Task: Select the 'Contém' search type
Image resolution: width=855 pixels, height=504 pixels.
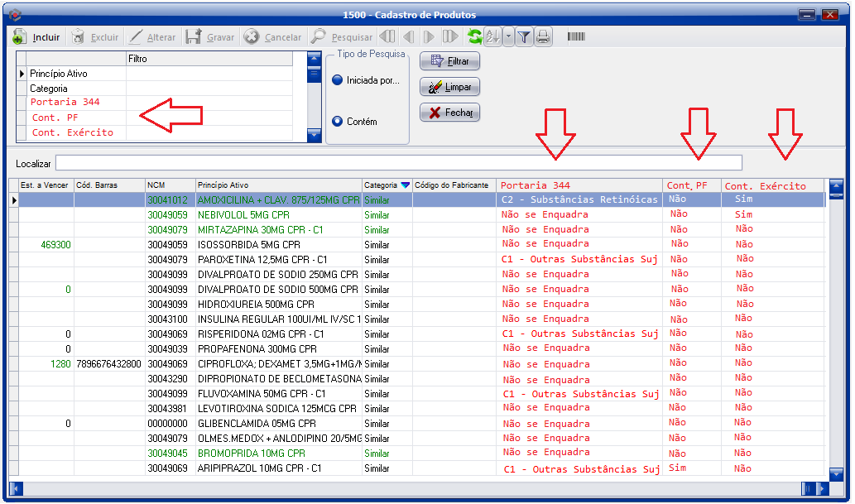Action: coord(337,122)
